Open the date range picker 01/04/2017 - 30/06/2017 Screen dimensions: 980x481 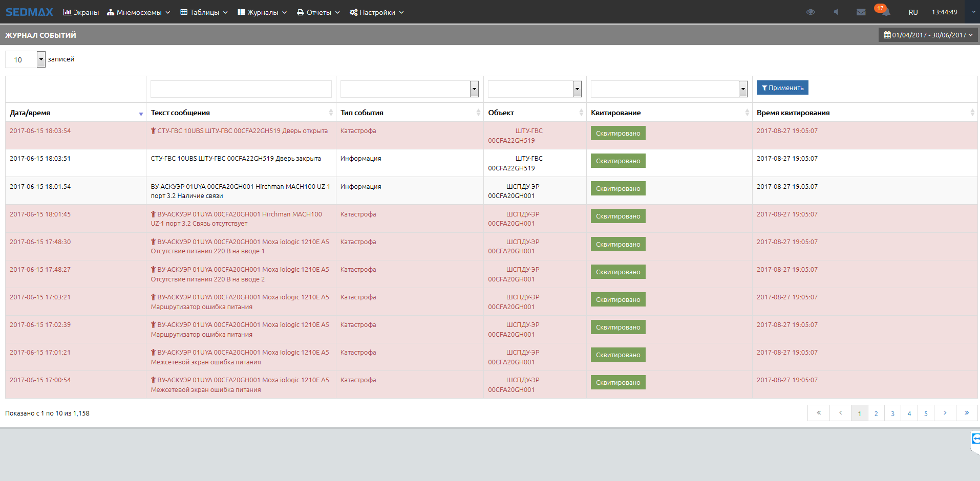point(928,35)
